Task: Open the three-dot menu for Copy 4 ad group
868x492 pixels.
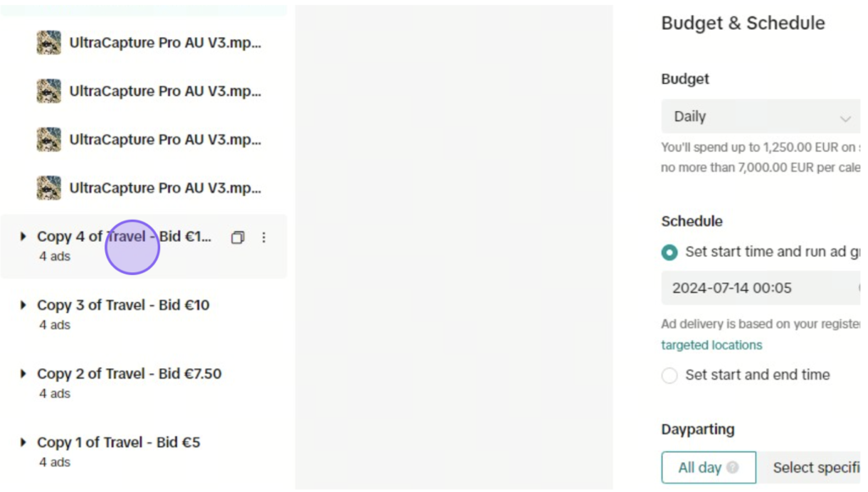Action: pyautogui.click(x=264, y=238)
